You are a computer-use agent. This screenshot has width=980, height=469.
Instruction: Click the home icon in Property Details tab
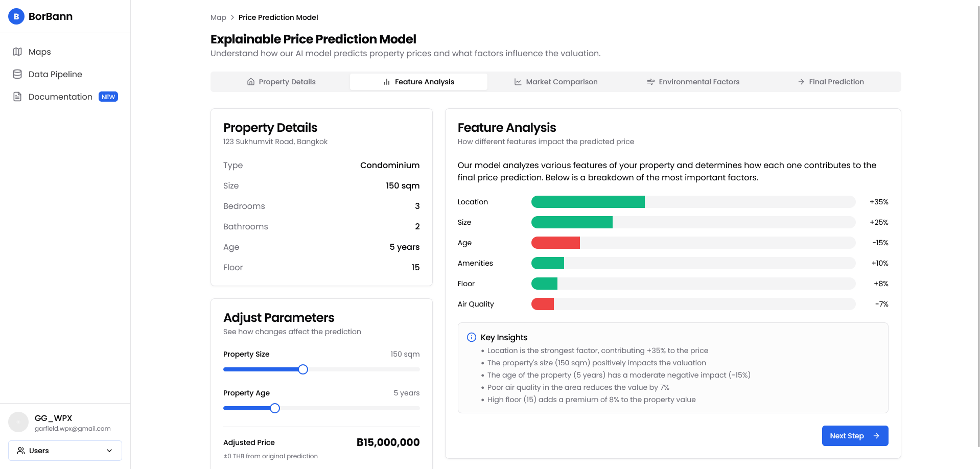250,82
